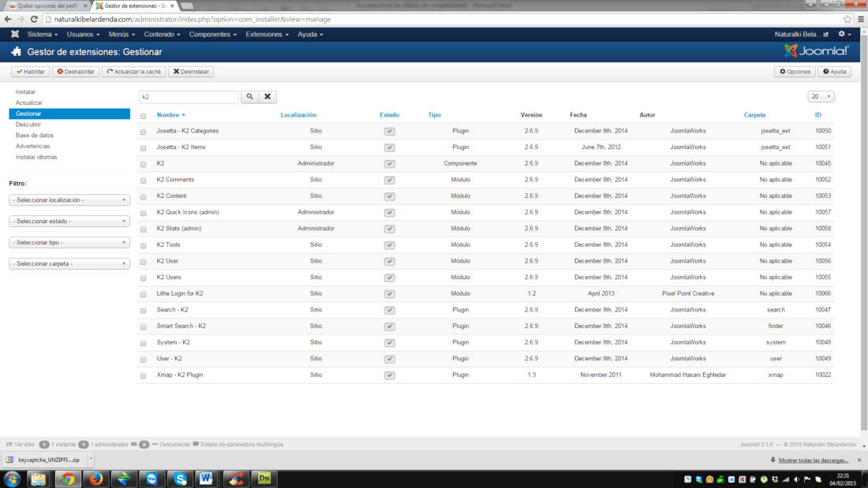The height and width of the screenshot is (488, 868).
Task: Expand the Usuarios menu
Action: 83,35
